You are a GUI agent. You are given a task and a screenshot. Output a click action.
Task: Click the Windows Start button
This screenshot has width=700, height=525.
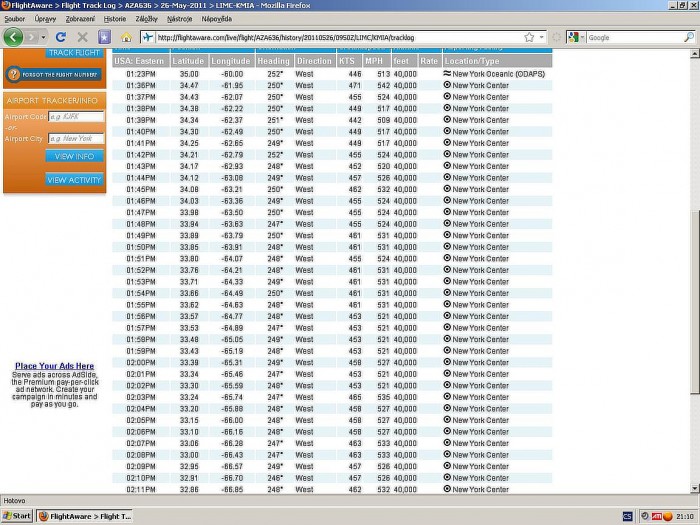[x=17, y=516]
